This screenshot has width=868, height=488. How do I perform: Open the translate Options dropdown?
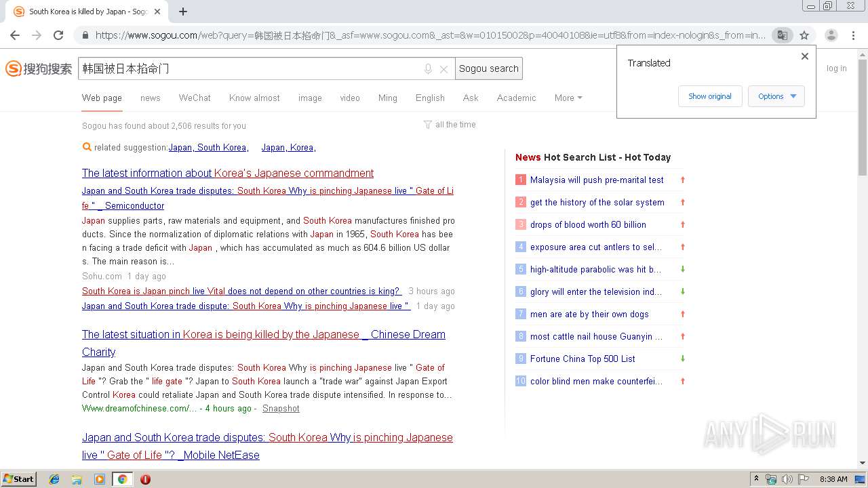point(776,96)
